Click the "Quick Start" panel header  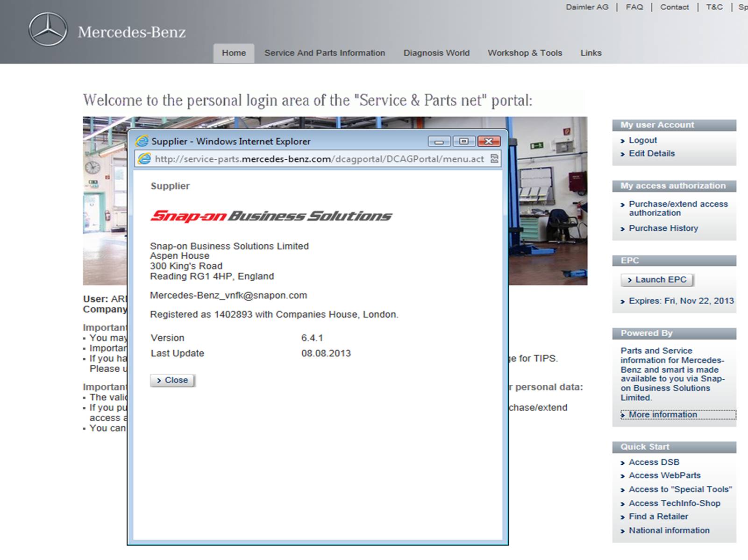tap(674, 447)
